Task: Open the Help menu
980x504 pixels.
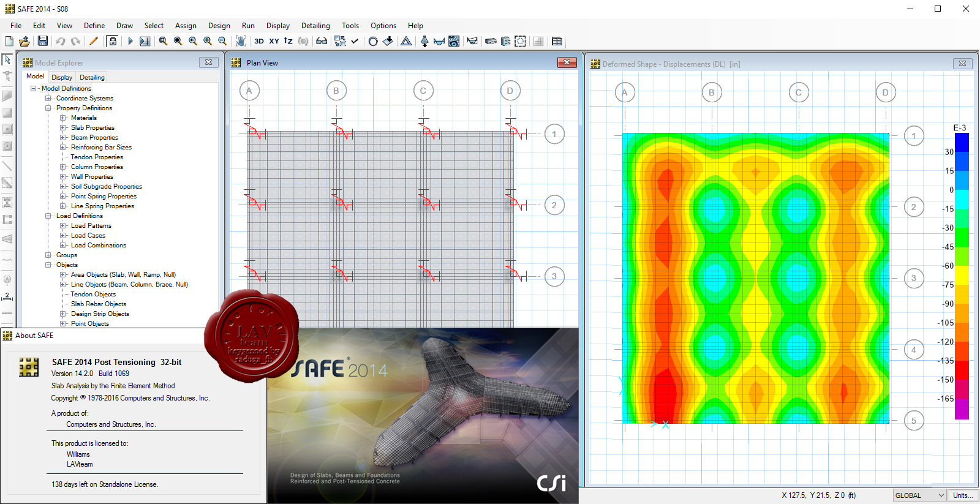Action: tap(415, 26)
